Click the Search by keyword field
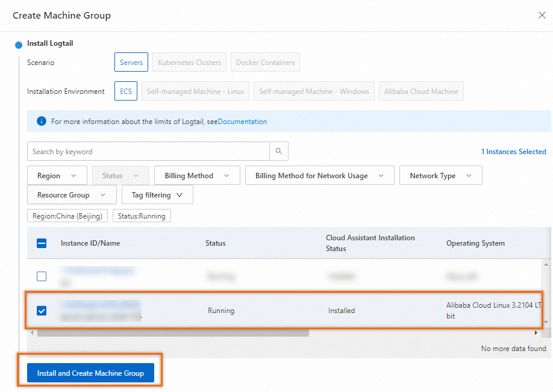The height and width of the screenshot is (392, 553). [x=148, y=151]
